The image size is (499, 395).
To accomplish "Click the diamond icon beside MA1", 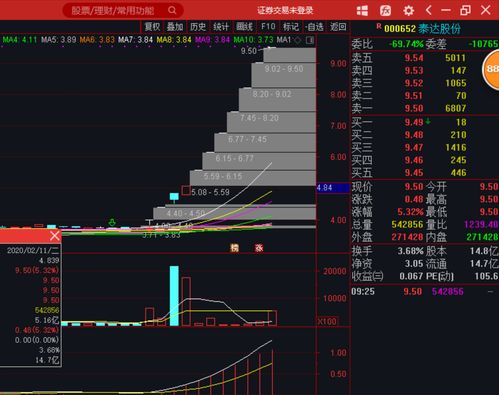I will tap(298, 40).
